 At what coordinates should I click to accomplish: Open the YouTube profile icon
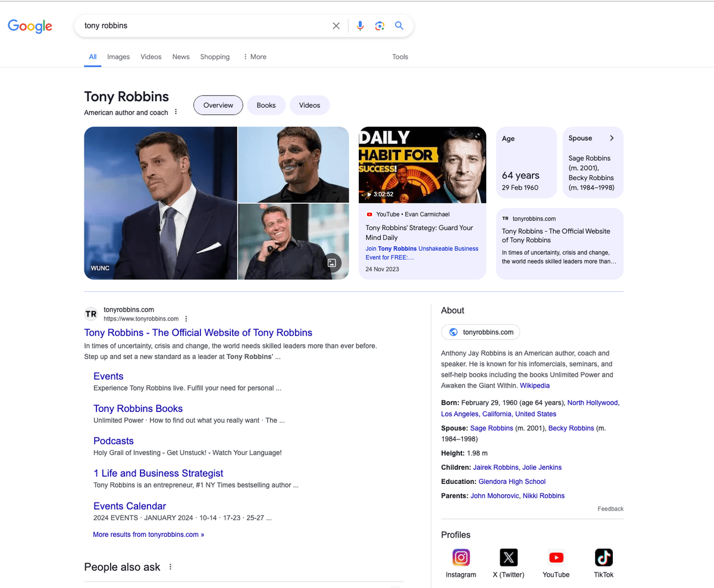coord(556,558)
